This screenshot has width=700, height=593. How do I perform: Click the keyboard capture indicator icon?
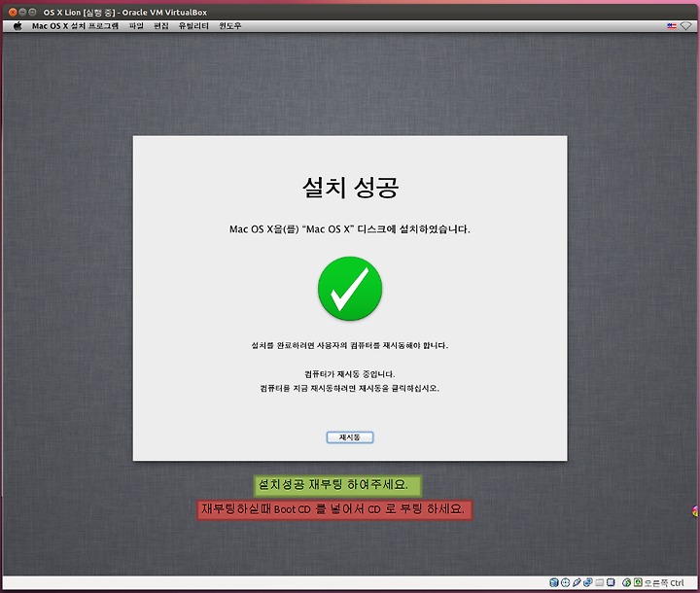(638, 582)
